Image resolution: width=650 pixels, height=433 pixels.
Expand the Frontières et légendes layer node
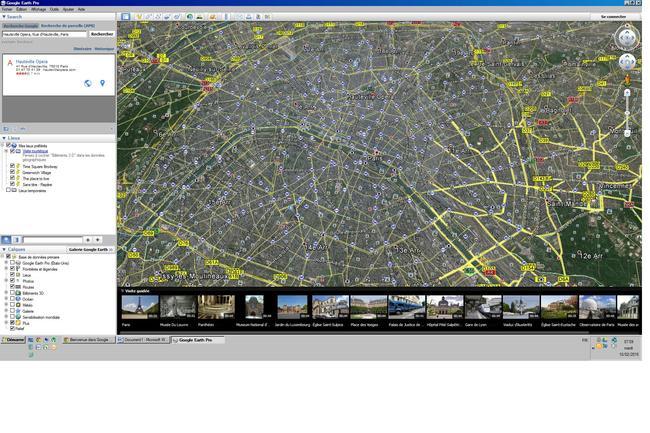[6, 269]
